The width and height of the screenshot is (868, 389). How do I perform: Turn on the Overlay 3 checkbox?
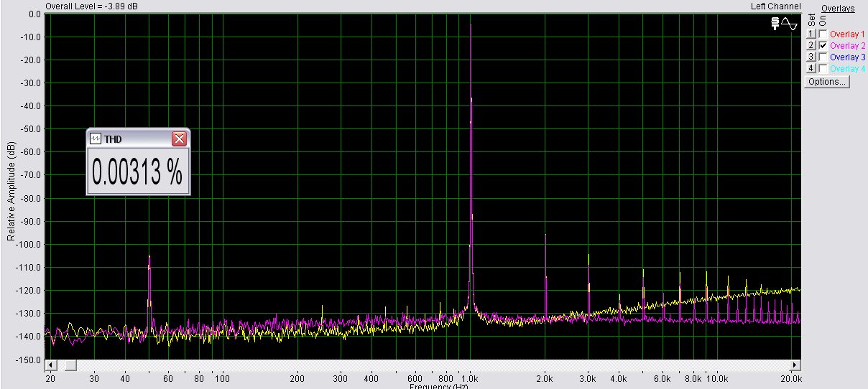coord(823,57)
